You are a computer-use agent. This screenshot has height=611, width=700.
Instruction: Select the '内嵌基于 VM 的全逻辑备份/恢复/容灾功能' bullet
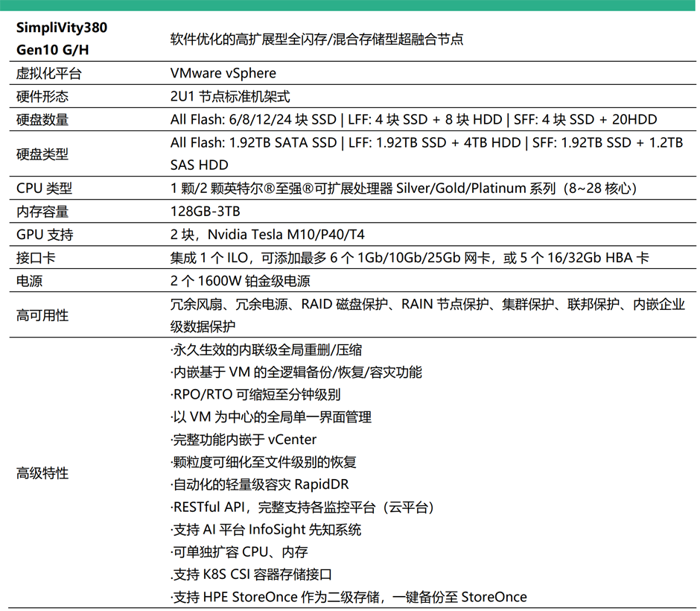coord(296,373)
